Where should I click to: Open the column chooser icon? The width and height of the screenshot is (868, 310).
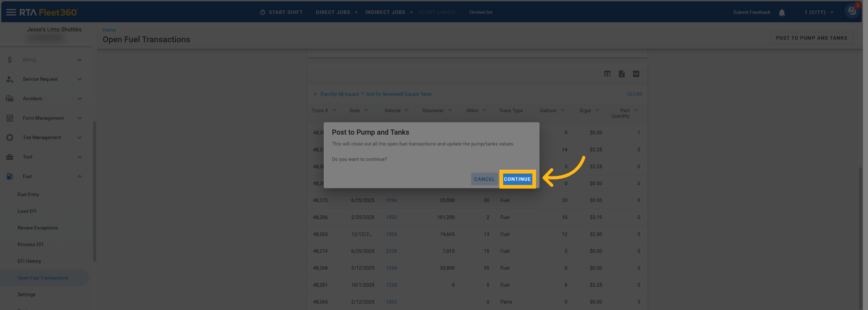607,74
